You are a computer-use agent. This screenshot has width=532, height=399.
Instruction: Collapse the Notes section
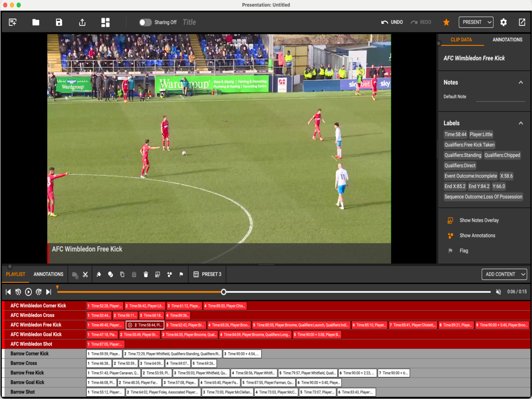(x=521, y=82)
